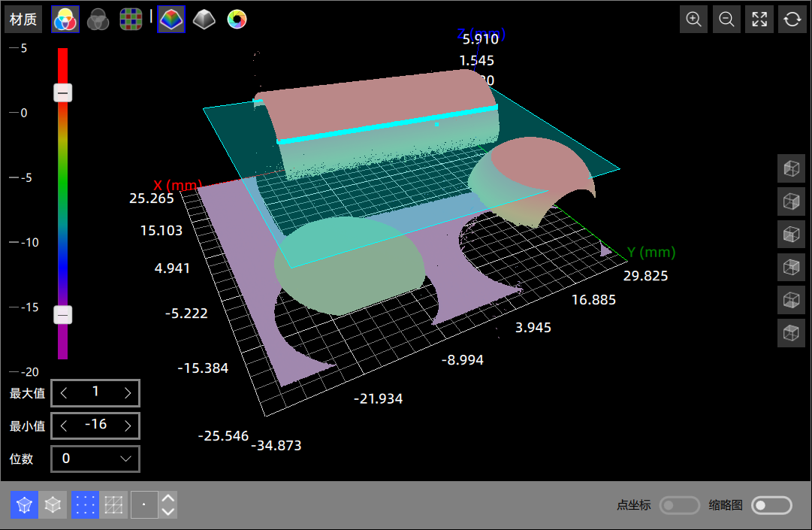Click the 材质 button
The width and height of the screenshot is (812, 530).
(23, 20)
